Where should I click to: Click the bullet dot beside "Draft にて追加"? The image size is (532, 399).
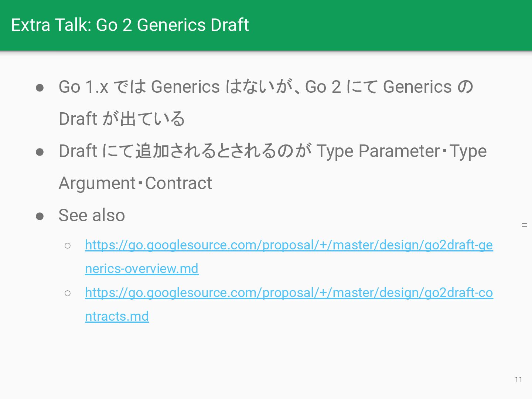40,152
